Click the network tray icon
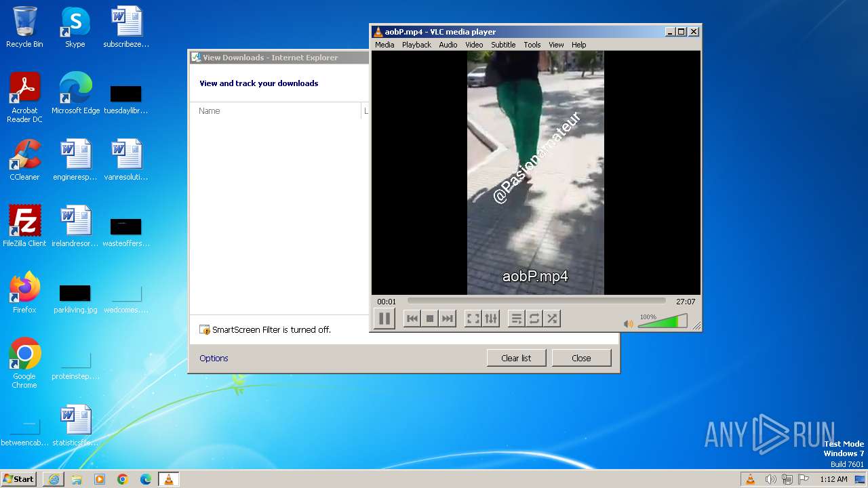This screenshot has height=488, width=868. point(787,479)
